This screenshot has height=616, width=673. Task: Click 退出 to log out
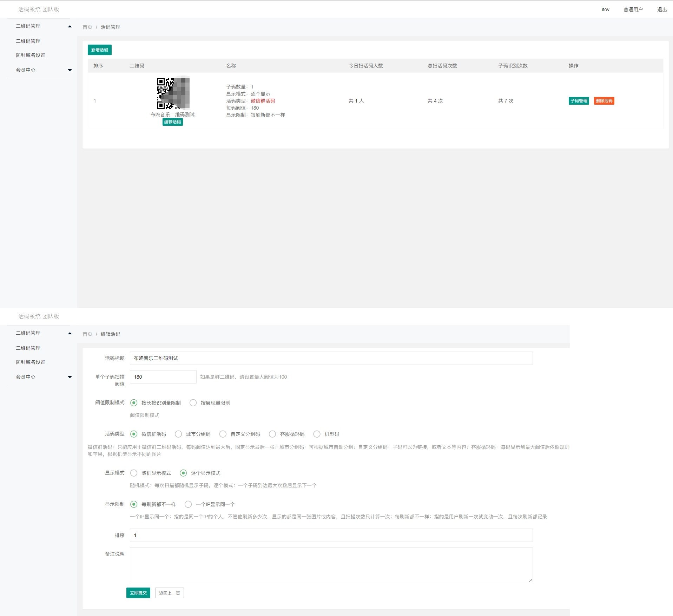coord(662,9)
